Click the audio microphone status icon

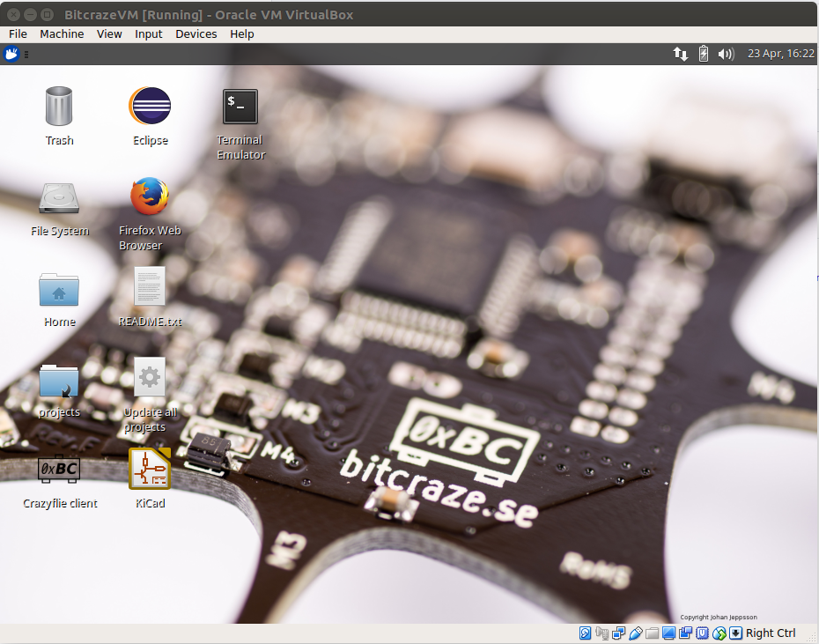(x=601, y=633)
